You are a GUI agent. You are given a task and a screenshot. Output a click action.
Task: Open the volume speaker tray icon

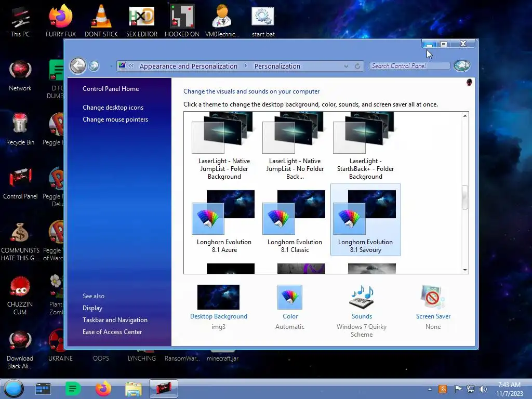pyautogui.click(x=483, y=389)
